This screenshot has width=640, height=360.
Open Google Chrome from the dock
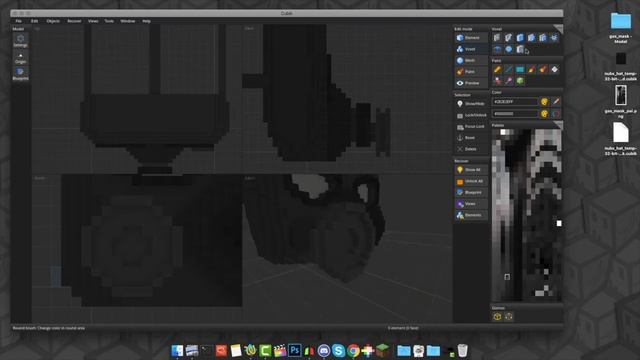pos(353,351)
